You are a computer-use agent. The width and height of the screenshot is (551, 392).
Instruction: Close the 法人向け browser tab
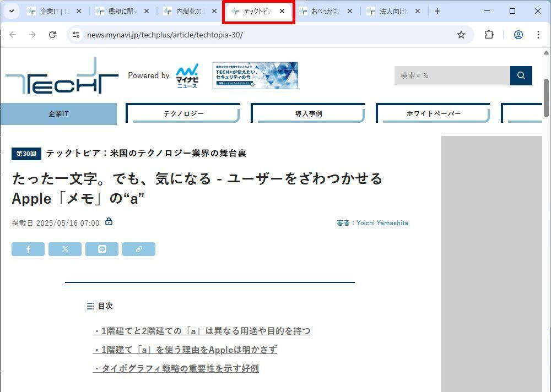coord(418,11)
